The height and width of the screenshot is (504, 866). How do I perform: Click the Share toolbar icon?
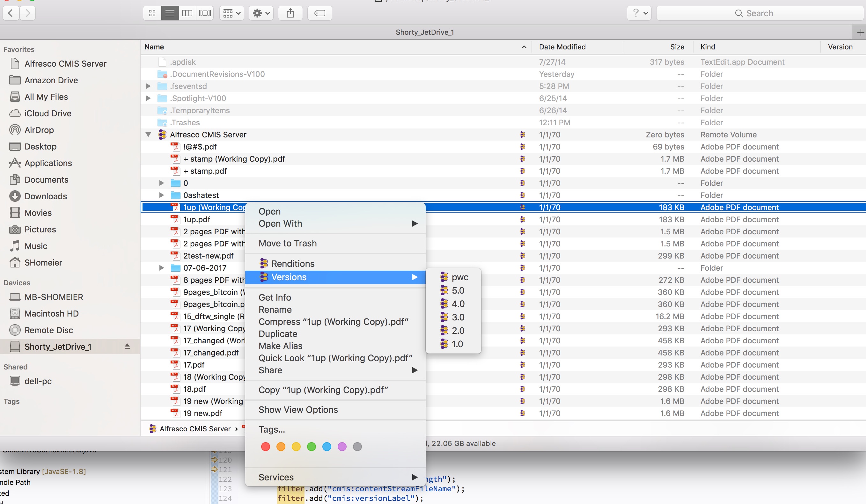(290, 13)
